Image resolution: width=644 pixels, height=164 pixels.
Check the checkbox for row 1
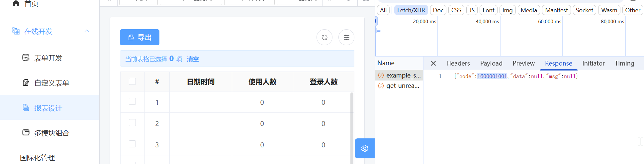(133, 101)
